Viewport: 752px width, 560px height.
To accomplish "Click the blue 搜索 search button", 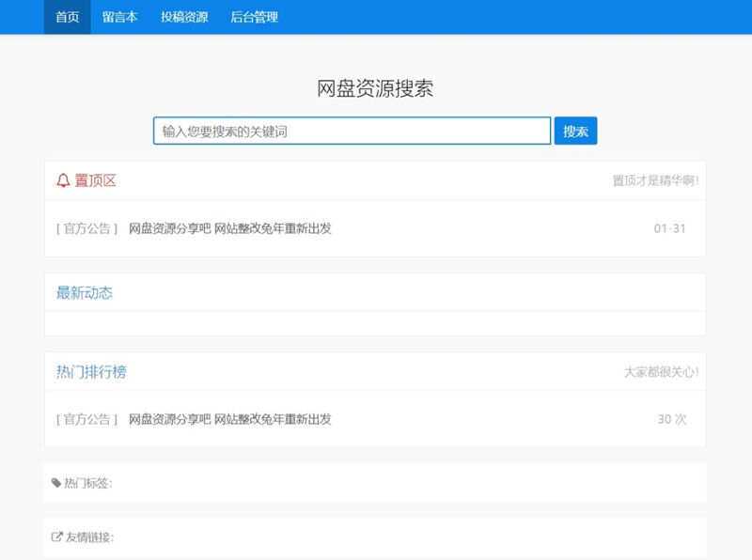I will (576, 131).
